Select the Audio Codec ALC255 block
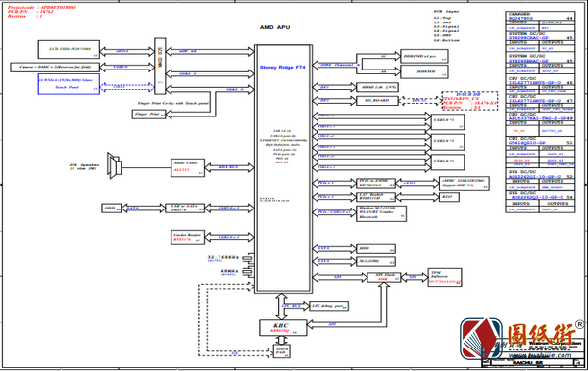 pyautogui.click(x=187, y=167)
